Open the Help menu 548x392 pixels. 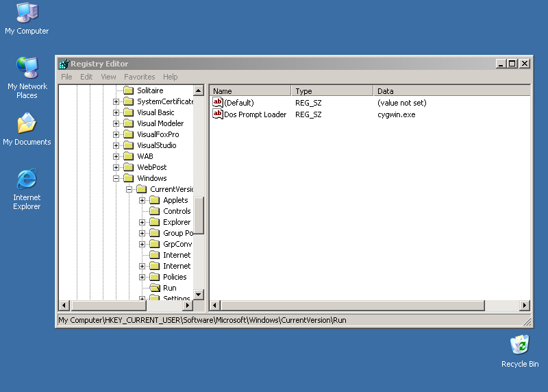[170, 77]
